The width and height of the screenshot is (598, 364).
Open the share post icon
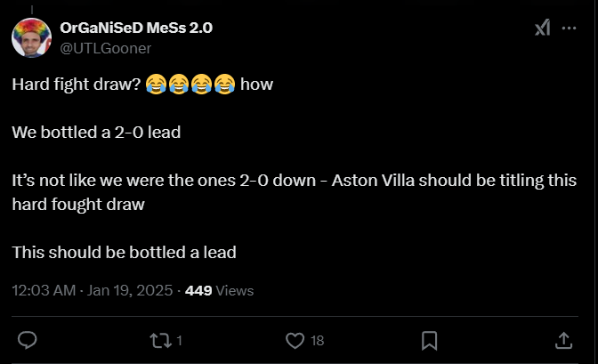[563, 340]
